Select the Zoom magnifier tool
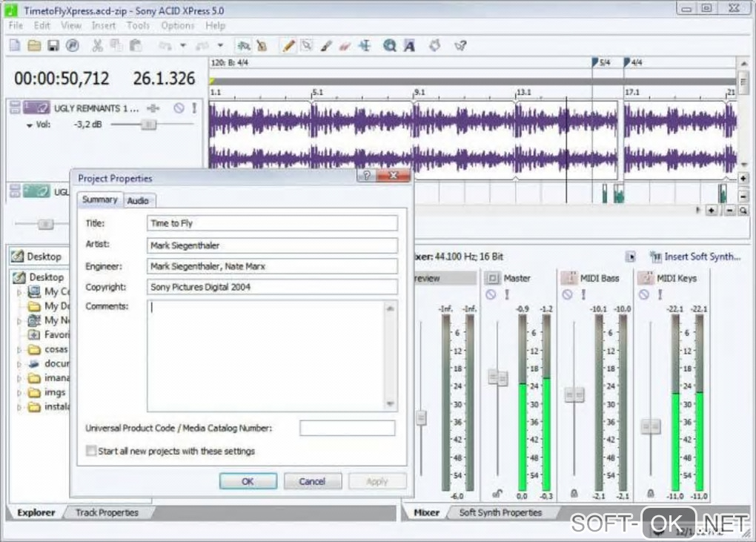This screenshot has width=756, height=542. 390,46
